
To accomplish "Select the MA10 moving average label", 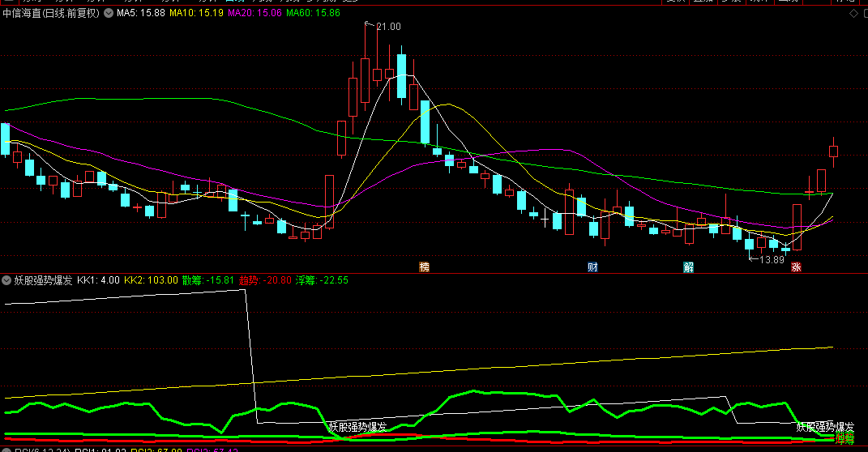I will coord(196,14).
